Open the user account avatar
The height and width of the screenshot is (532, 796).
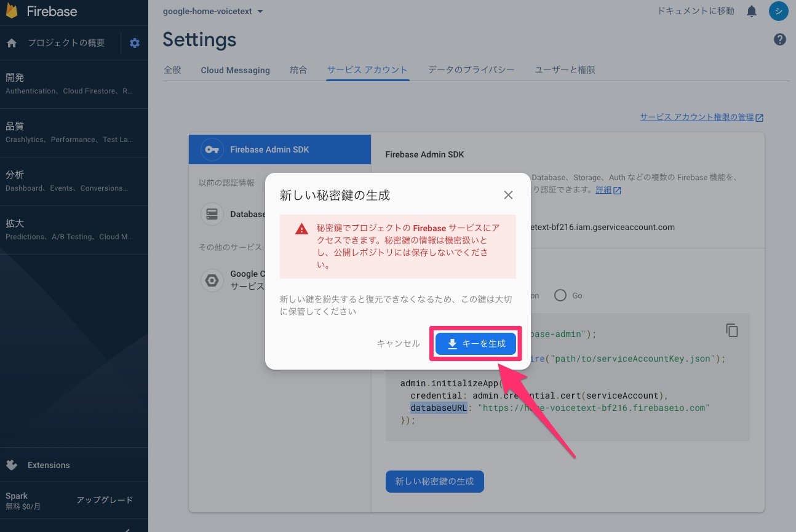778,11
